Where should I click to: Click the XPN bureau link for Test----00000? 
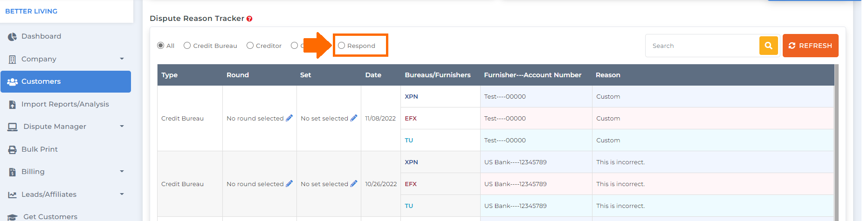pyautogui.click(x=411, y=97)
